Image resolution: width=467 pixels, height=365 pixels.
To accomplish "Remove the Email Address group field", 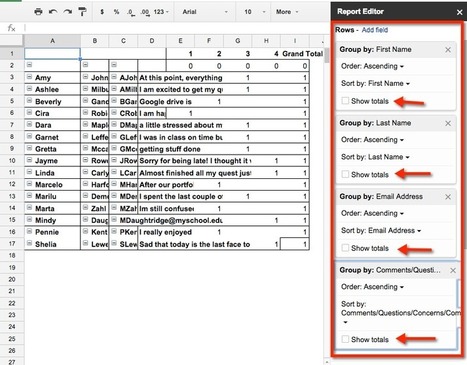I will pos(448,197).
